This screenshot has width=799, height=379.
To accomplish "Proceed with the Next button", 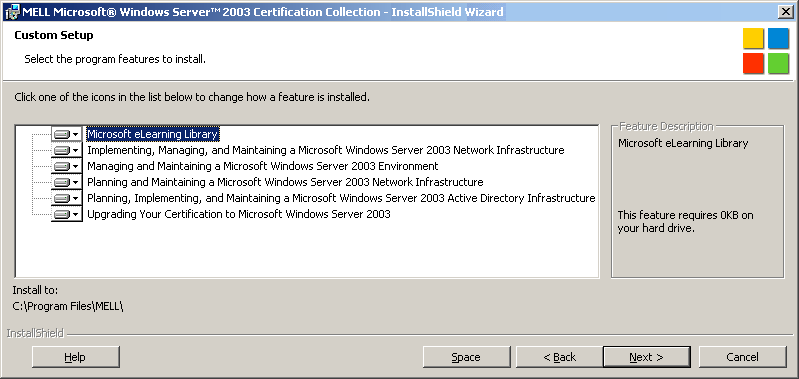I will (x=647, y=357).
